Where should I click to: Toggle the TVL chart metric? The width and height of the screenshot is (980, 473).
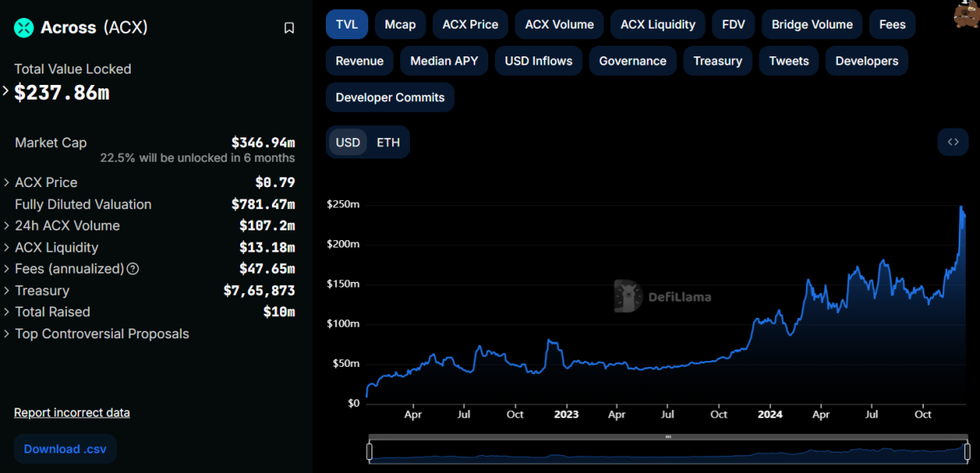tap(347, 25)
